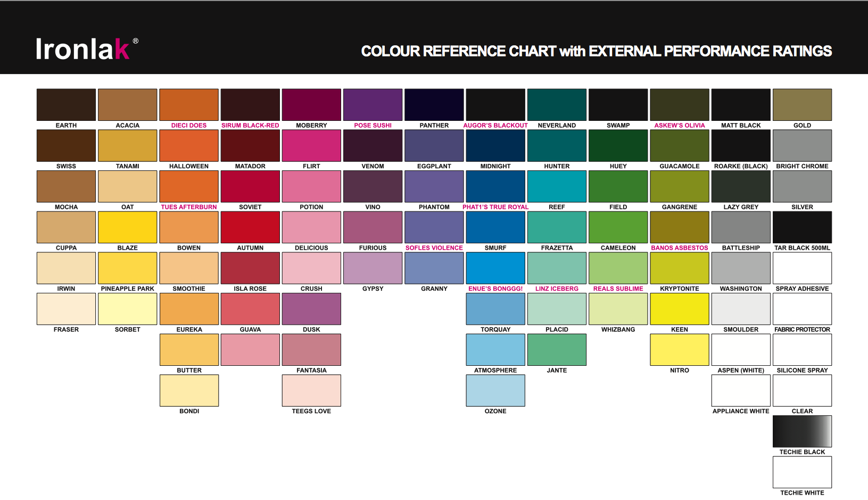Click the SMURF blue swatch
Screen dimensions: 868x500
point(495,227)
